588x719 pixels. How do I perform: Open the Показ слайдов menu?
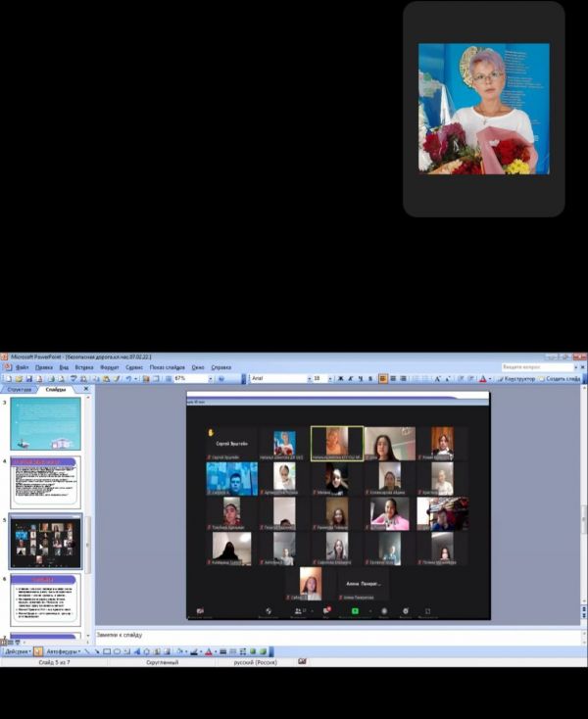pyautogui.click(x=167, y=367)
